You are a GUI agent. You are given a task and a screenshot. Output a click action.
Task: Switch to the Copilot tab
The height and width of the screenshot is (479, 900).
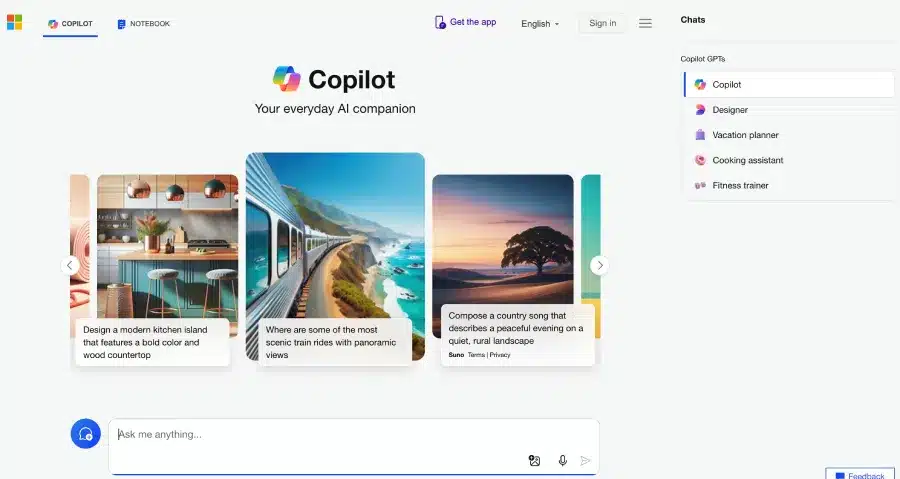coord(70,24)
